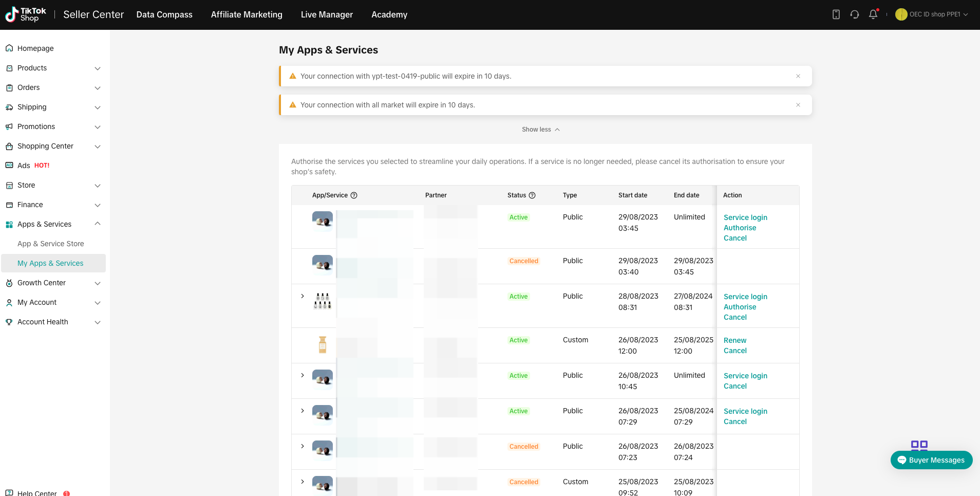Go to Affiliate Marketing
The width and height of the screenshot is (980, 496).
coord(247,14)
